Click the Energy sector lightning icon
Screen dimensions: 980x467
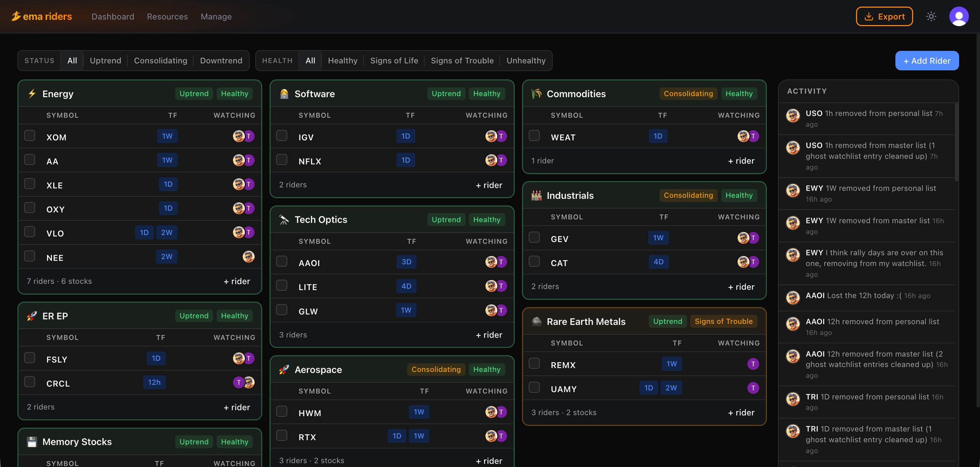pos(32,94)
